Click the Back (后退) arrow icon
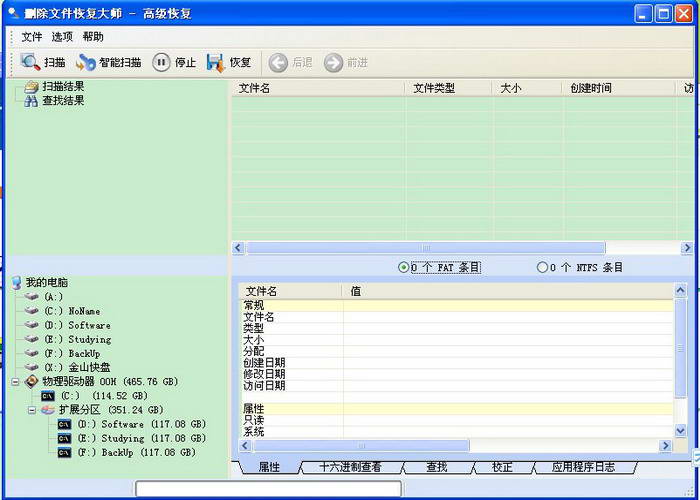700x500 pixels. point(278,63)
